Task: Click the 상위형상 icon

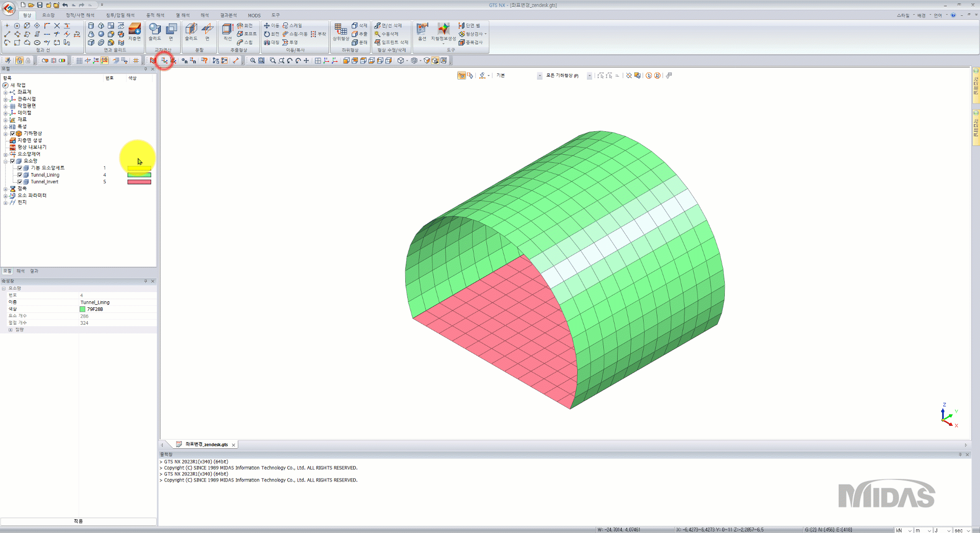Action: [341, 32]
